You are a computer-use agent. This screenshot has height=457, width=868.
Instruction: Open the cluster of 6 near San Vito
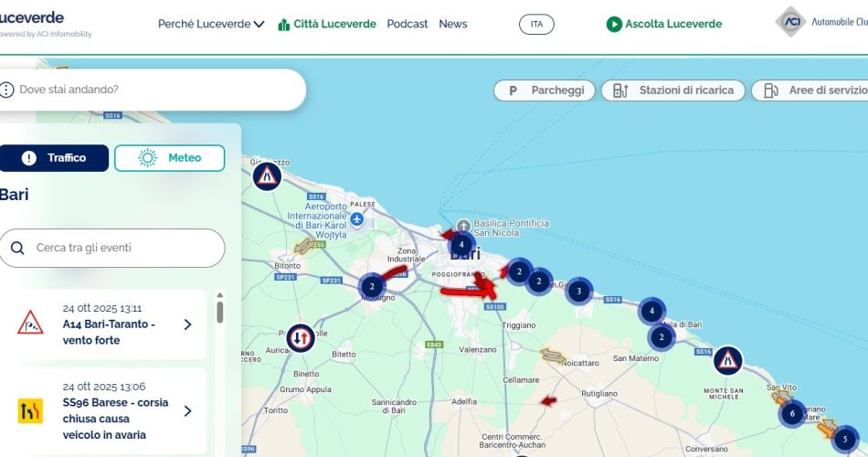pos(792,413)
